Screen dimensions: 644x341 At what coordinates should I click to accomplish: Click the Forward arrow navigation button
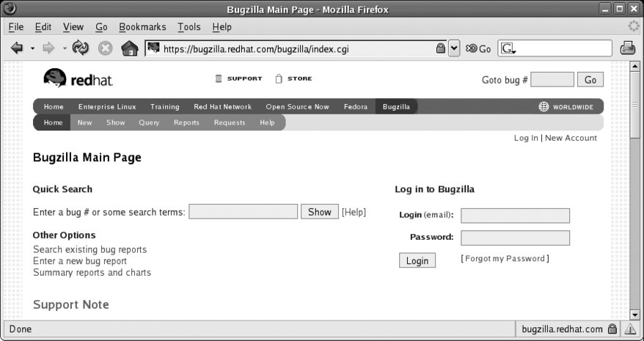click(48, 48)
